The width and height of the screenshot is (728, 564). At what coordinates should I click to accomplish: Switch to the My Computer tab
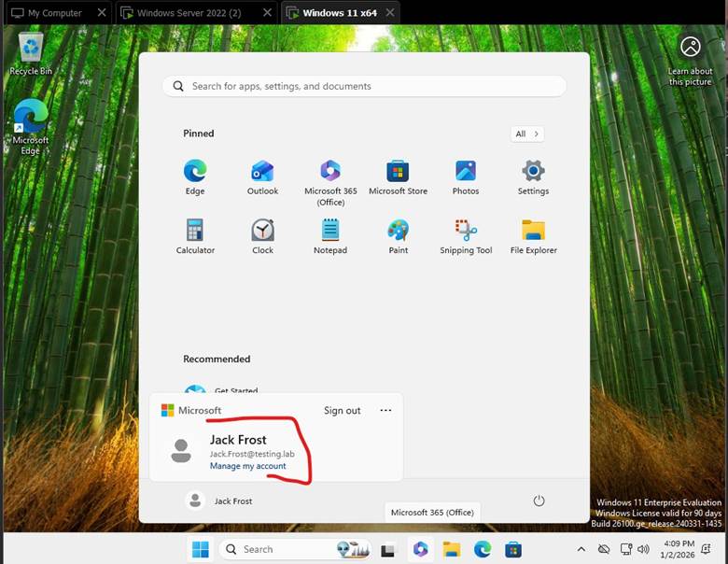[x=54, y=13]
